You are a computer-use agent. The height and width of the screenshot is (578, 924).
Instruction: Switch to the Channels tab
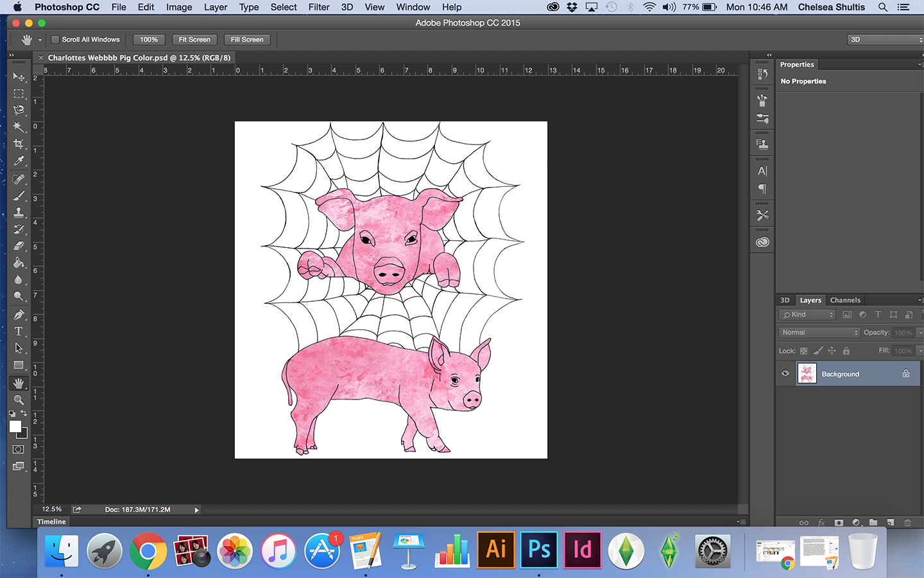click(x=844, y=300)
